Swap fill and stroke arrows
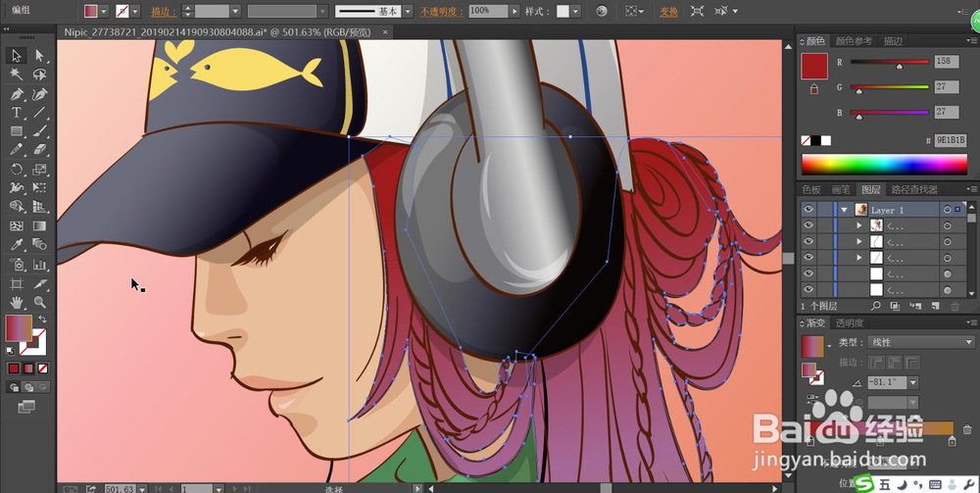Image resolution: width=980 pixels, height=493 pixels. pos(42,319)
